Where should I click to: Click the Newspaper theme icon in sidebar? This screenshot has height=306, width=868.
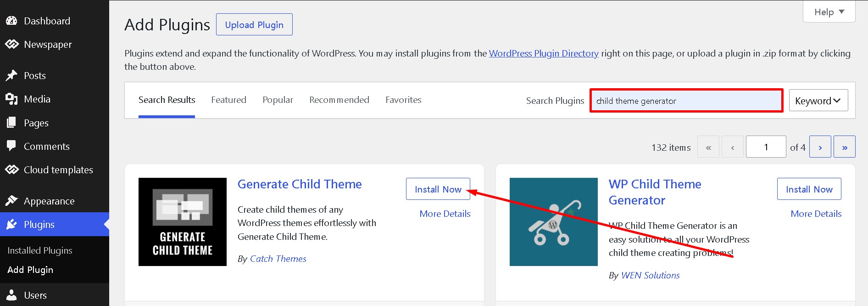tap(11, 44)
